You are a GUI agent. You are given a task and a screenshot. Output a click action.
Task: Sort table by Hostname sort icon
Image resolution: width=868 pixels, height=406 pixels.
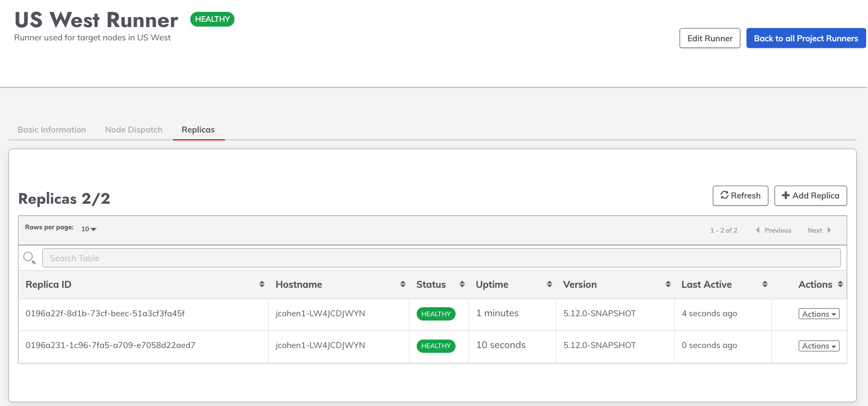click(403, 284)
